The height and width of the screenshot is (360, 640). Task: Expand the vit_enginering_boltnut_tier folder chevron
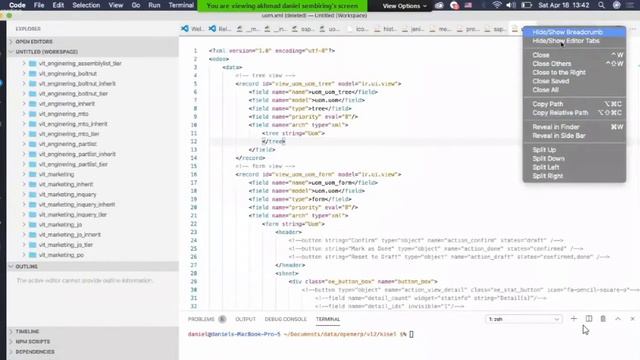[x=24, y=93]
